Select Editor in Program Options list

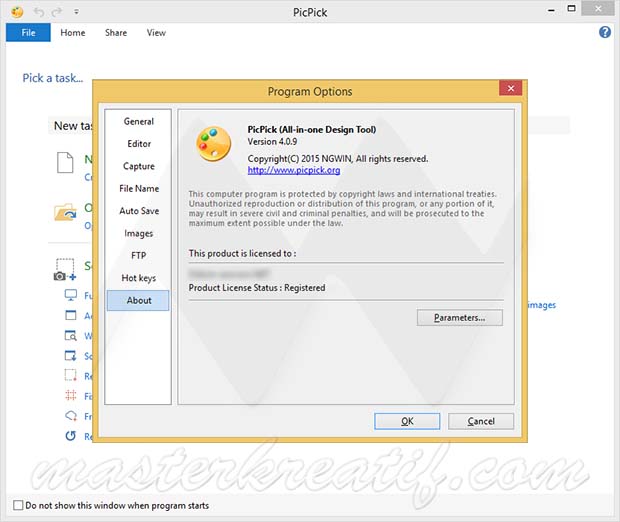click(138, 144)
